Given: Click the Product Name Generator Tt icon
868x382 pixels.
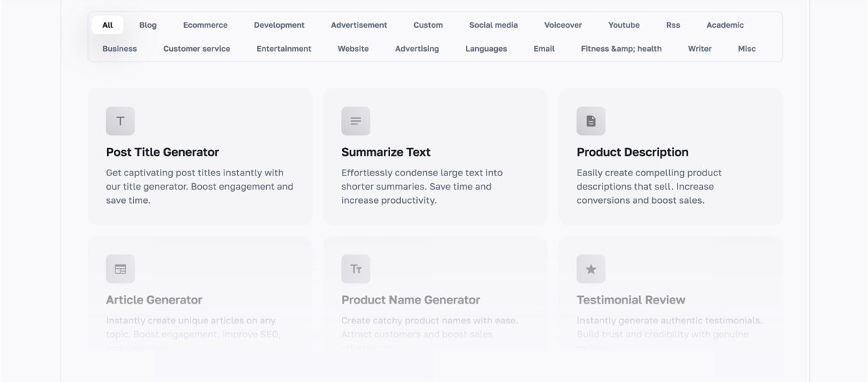Looking at the screenshot, I should [x=355, y=269].
